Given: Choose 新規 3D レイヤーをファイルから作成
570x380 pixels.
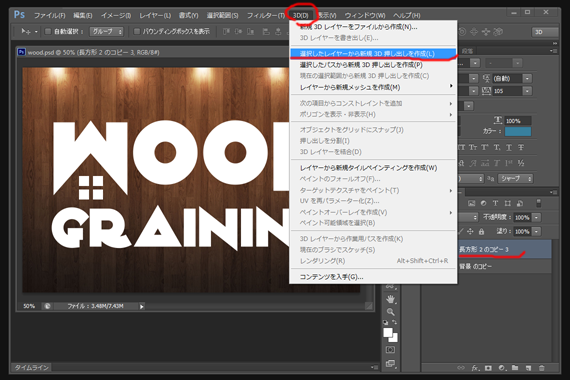Looking at the screenshot, I should point(373,27).
